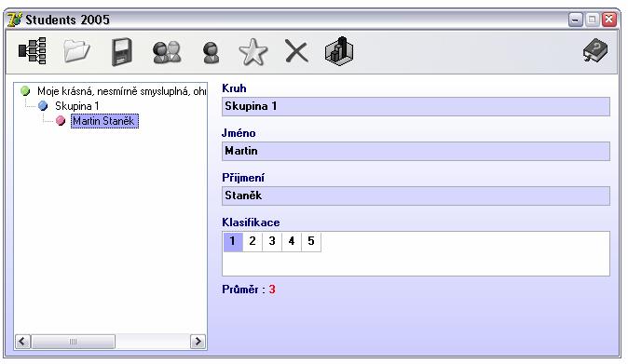628x364 pixels.
Task: Select grade 1 in Klasifikace
Action: click(233, 241)
